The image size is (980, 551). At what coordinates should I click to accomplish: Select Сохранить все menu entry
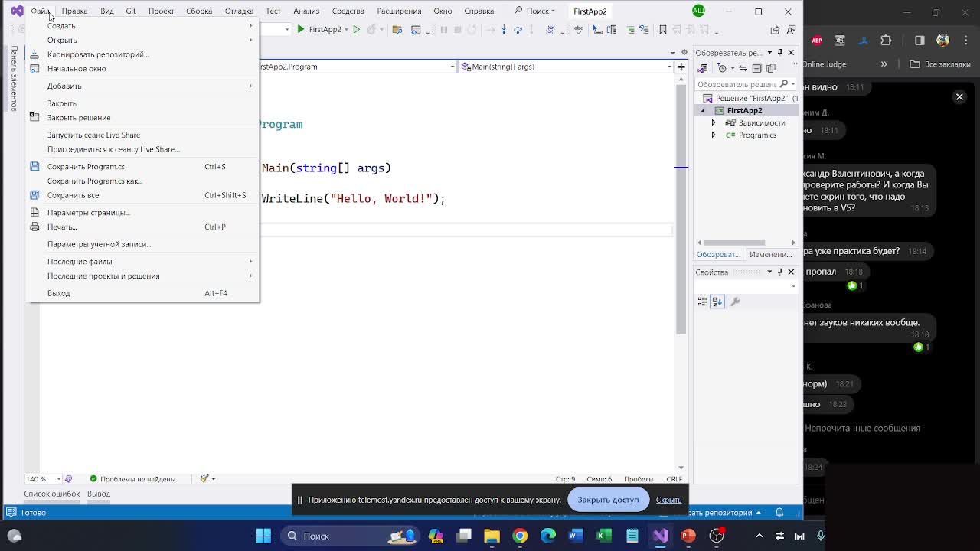pyautogui.click(x=143, y=195)
